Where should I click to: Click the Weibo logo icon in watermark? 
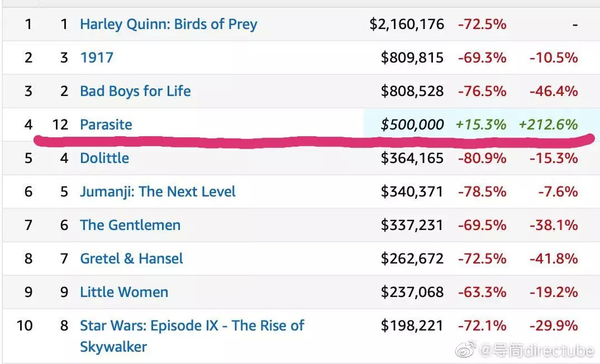click(x=466, y=350)
